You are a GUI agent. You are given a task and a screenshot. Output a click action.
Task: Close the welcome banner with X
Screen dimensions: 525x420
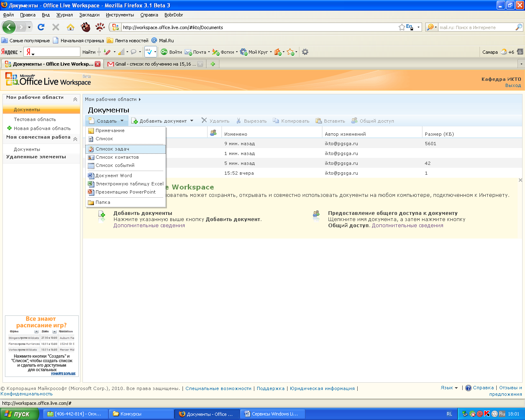[x=520, y=180]
